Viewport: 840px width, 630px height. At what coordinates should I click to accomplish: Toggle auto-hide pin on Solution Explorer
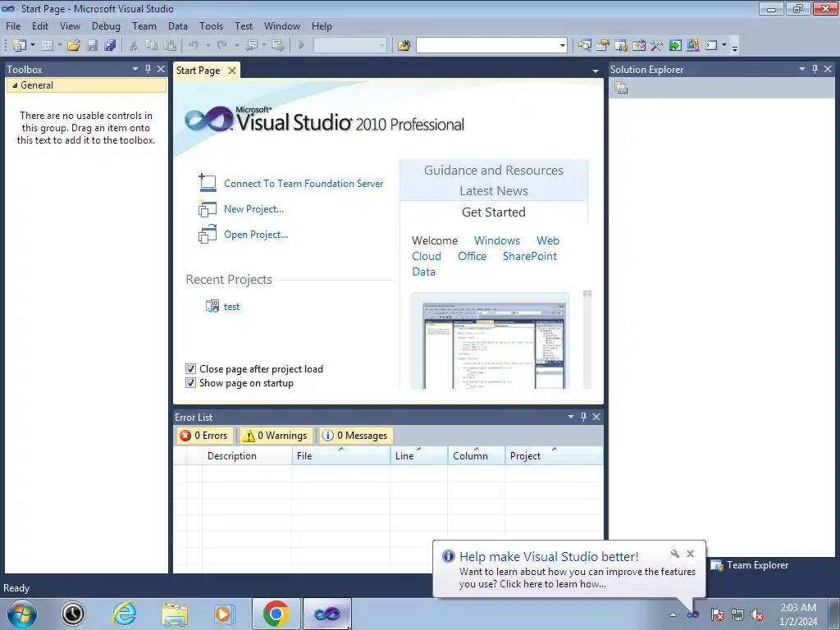tap(815, 69)
